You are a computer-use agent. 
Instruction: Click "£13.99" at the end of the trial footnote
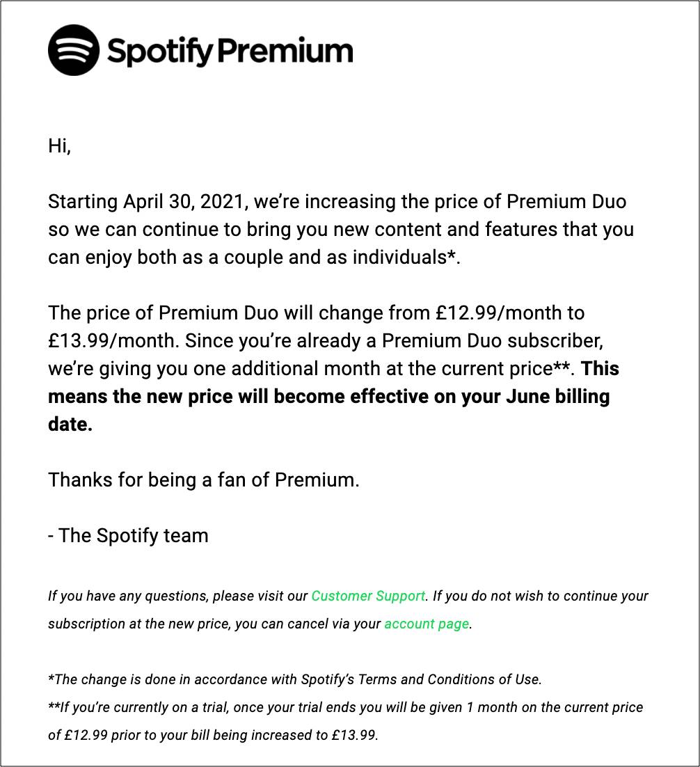tap(356, 735)
